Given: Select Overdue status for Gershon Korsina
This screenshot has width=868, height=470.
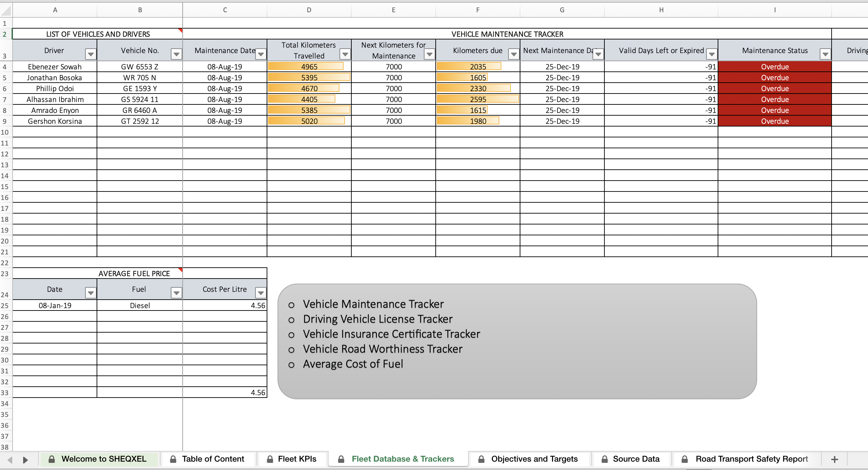Looking at the screenshot, I should click(x=775, y=121).
